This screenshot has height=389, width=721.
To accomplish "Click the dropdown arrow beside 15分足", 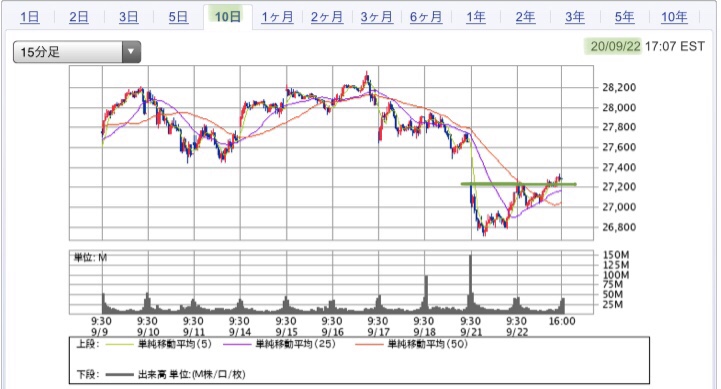I will pos(131,52).
